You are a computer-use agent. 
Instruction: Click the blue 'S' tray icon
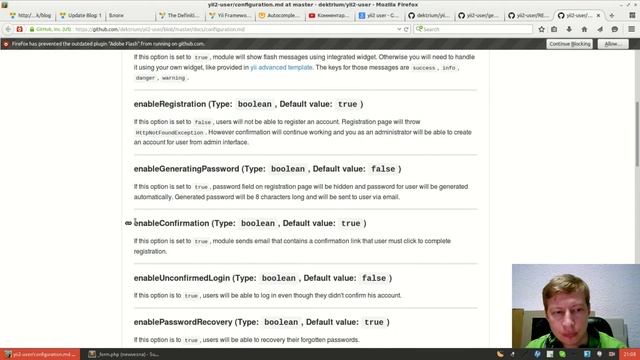click(587, 354)
